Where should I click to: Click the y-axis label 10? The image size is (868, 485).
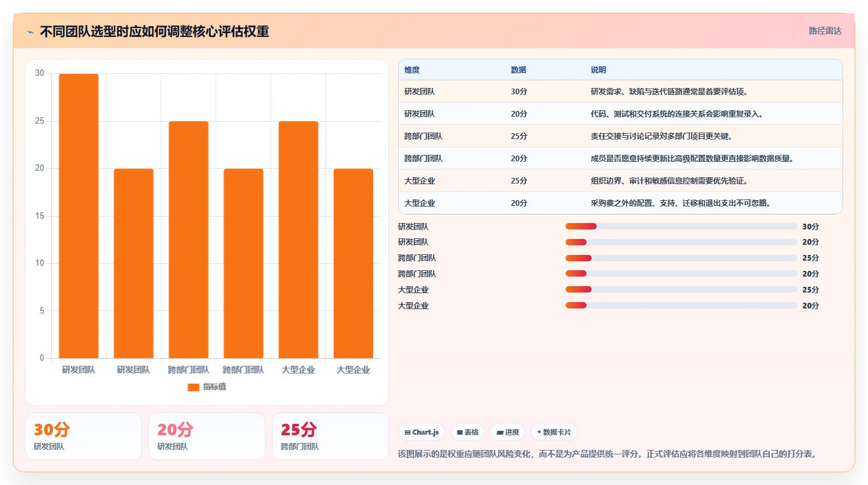point(39,263)
